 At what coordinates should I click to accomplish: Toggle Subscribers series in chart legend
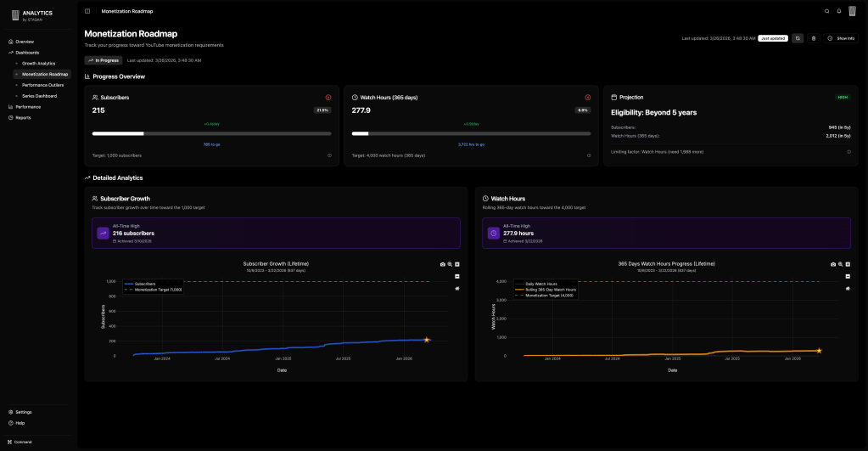[x=145, y=283]
